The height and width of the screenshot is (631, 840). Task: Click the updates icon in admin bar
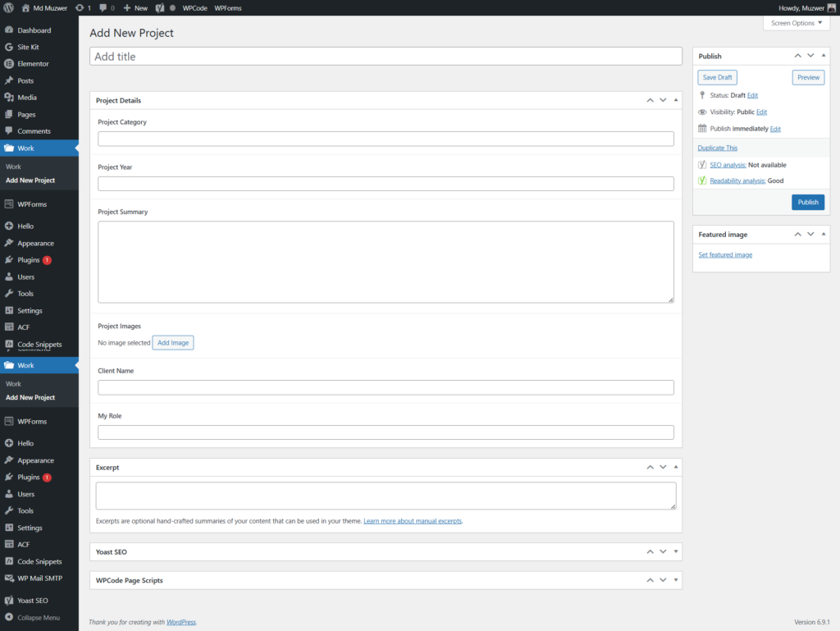83,7
